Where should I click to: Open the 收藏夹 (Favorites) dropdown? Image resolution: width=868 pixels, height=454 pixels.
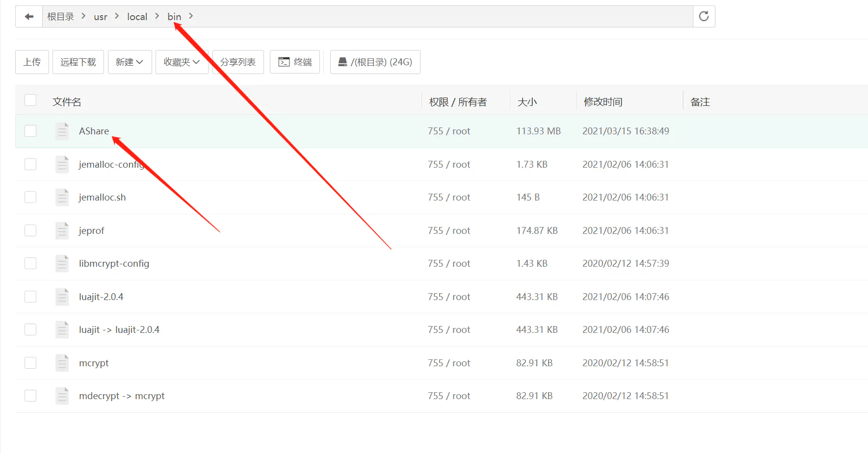coord(182,62)
